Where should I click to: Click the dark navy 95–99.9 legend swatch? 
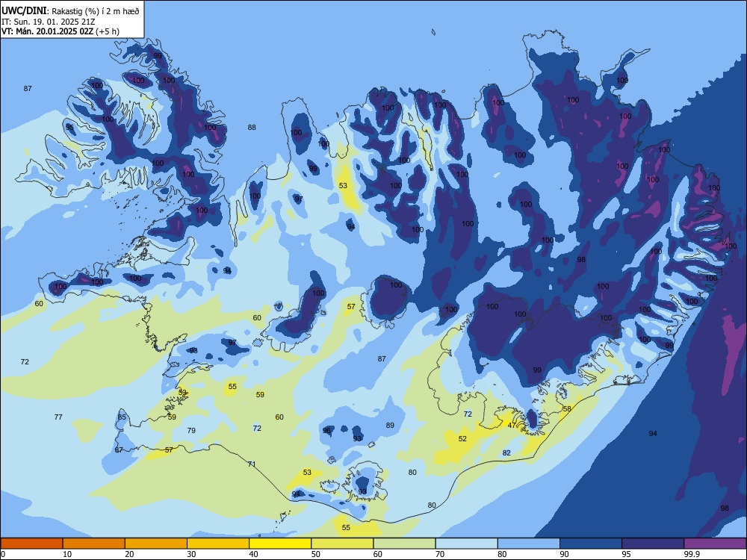click(x=653, y=544)
